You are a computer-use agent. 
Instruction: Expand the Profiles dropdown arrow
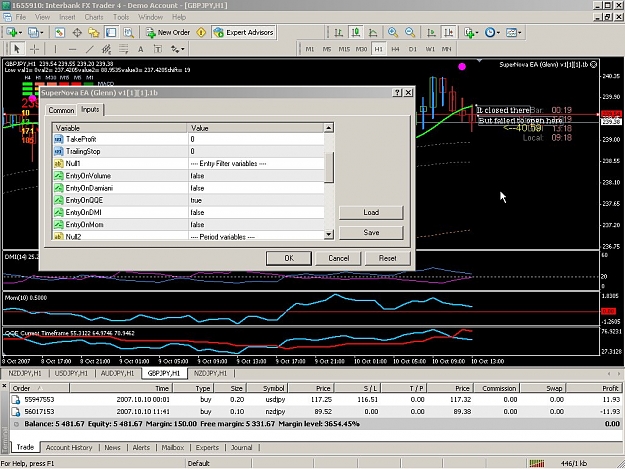coord(41,33)
